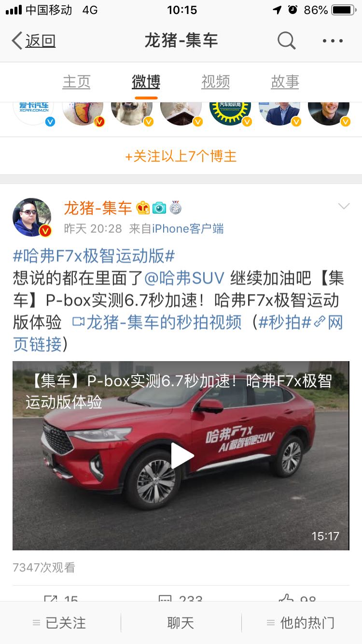Expand the 已关注 bottom menu
The image size is (362, 644).
coord(60,623)
